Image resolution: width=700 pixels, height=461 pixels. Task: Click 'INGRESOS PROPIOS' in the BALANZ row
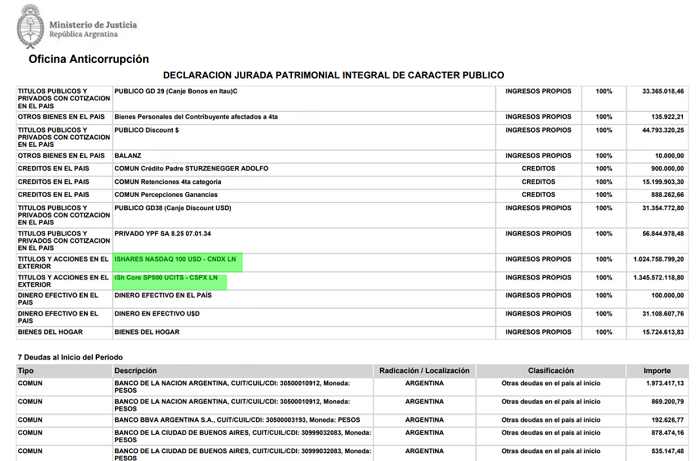[538, 156]
